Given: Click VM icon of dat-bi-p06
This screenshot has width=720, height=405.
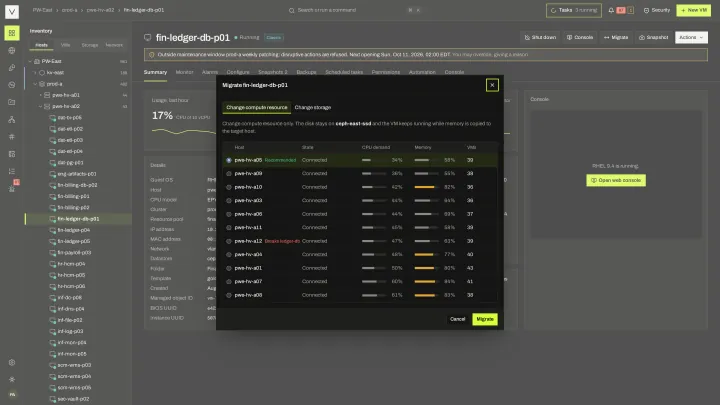Looking at the screenshot, I should 53,118.
